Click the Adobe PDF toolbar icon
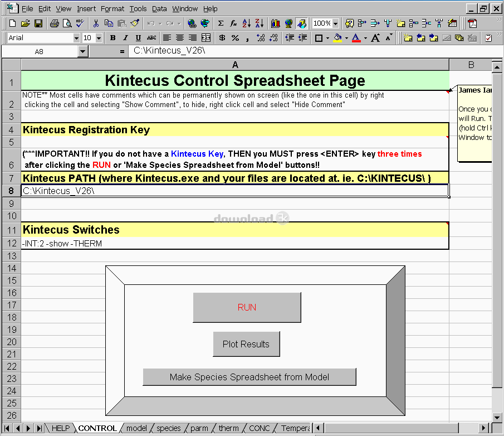Image resolution: width=504 pixels, height=436 pixels. (x=472, y=23)
